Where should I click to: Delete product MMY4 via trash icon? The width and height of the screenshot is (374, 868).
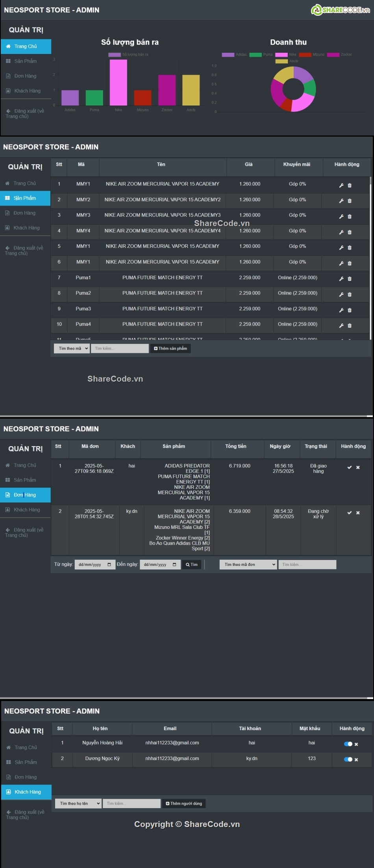tap(350, 232)
